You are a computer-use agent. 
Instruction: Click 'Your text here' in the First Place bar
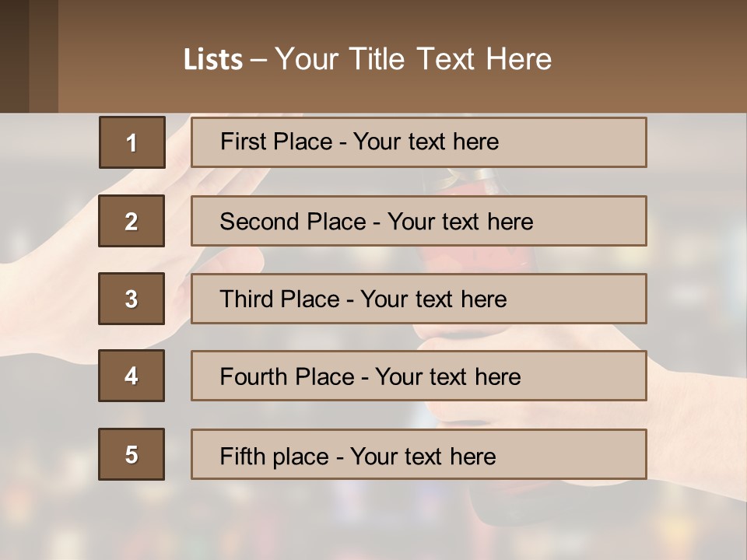[x=426, y=142]
